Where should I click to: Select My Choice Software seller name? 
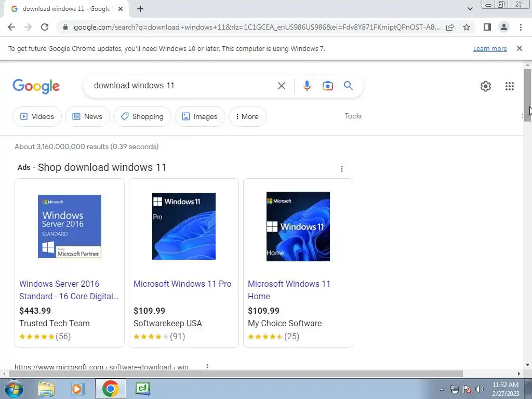pos(285,323)
